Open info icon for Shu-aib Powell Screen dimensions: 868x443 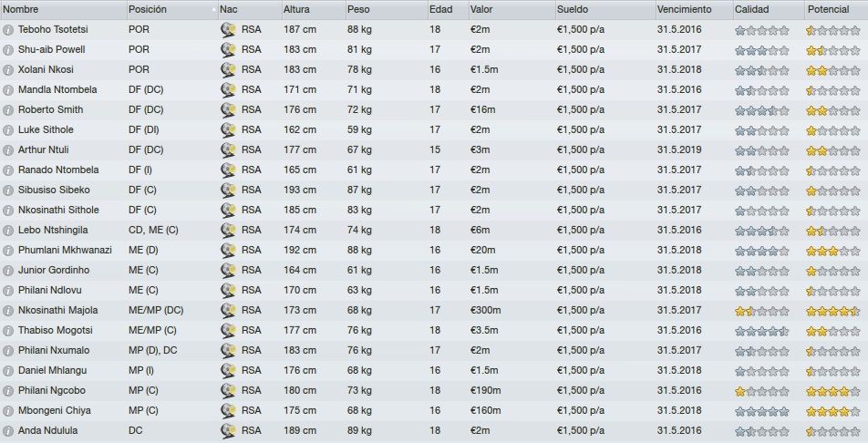click(x=7, y=50)
